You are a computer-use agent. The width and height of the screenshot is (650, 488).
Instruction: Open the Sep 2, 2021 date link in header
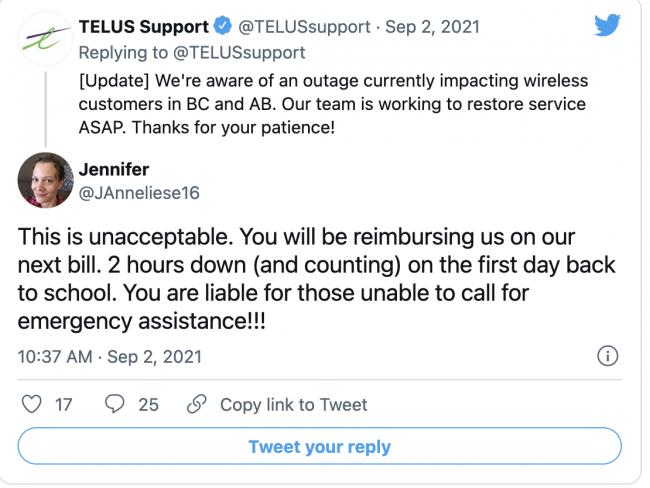point(432,27)
